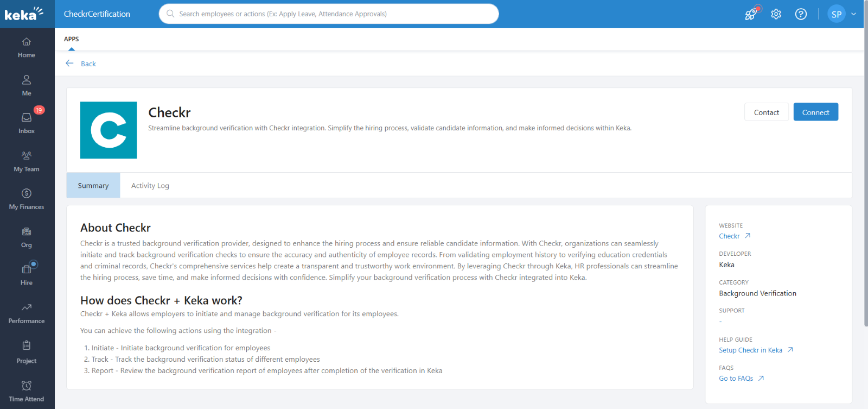Open the Me section in sidebar
The image size is (868, 409).
[27, 86]
